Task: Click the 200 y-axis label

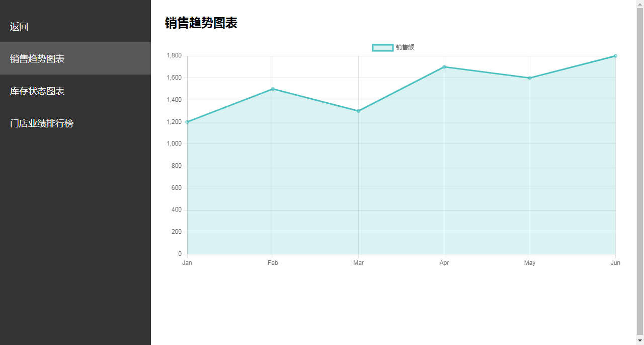Action: [177, 232]
